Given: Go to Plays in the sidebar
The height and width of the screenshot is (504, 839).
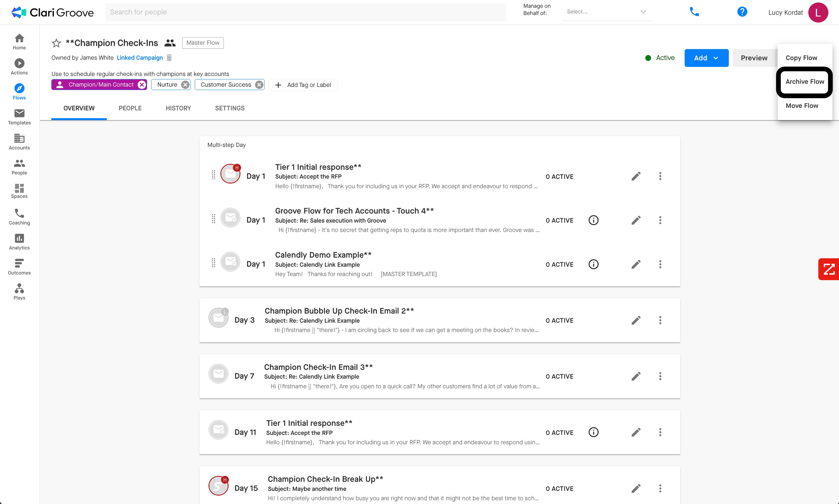Looking at the screenshot, I should pyautogui.click(x=19, y=292).
